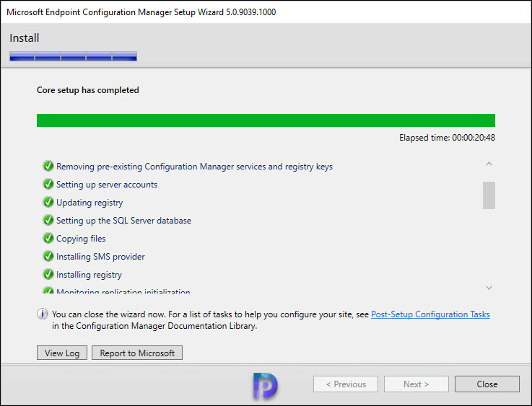Screen dimensions: 532x406
Task: Click the Core setup has completed heading
Action: pos(88,90)
